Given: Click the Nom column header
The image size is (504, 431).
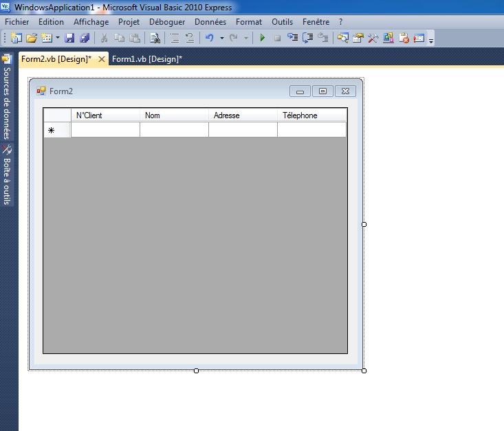Looking at the screenshot, I should click(174, 115).
